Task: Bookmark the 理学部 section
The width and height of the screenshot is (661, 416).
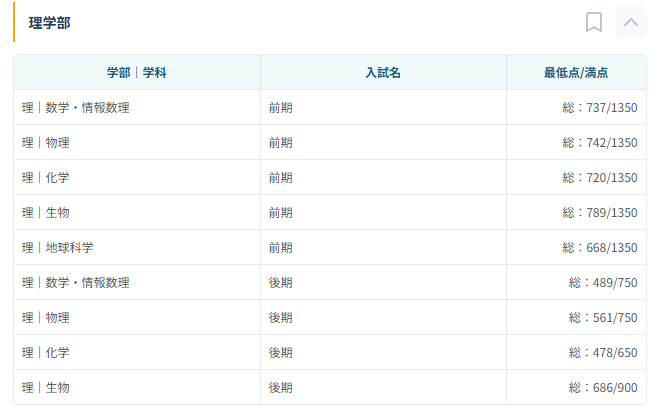Action: (594, 22)
